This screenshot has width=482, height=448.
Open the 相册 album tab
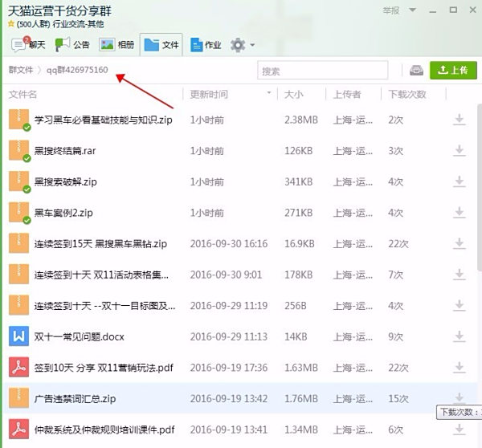point(116,45)
